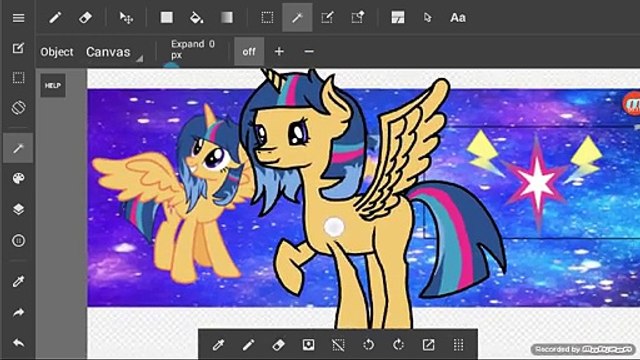640x360 pixels.
Task: Select the eyedropper in bottom toolbar
Action: [218, 345]
